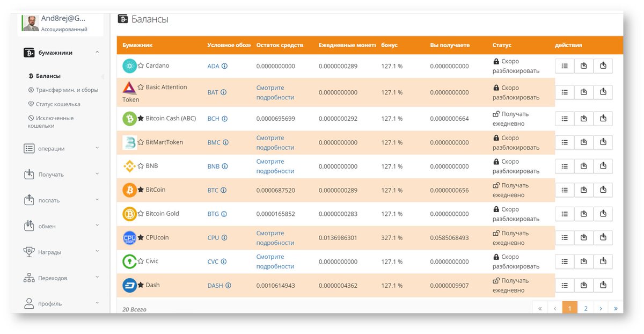This screenshot has height=334, width=644.
Task: Click receive icon in Bitcoin Cash row
Action: pos(584,119)
